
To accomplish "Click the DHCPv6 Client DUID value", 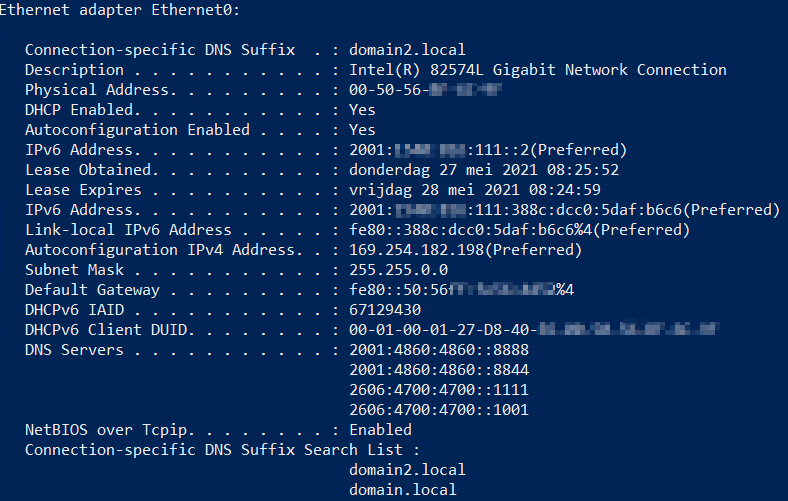I will click(x=535, y=330).
